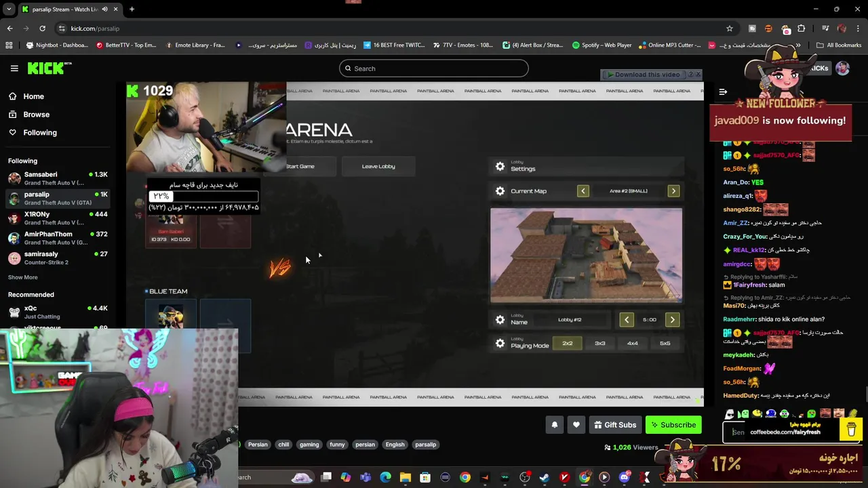Reload the page in Chrome

[x=42, y=28]
